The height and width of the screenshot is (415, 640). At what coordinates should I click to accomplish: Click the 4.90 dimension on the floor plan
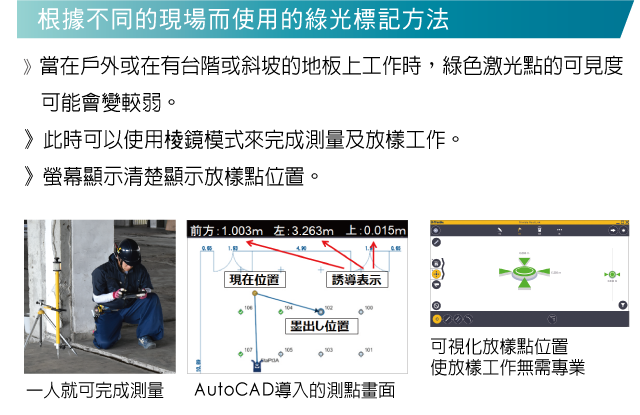(x=301, y=248)
